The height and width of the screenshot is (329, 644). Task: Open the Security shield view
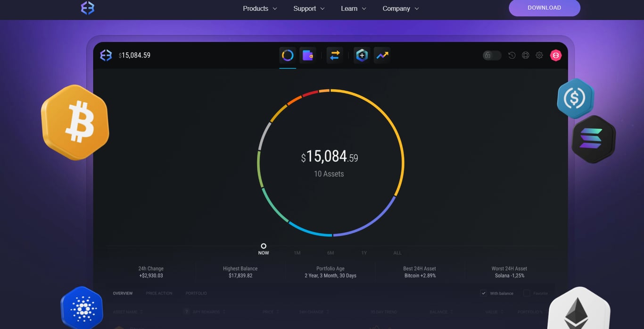point(361,55)
